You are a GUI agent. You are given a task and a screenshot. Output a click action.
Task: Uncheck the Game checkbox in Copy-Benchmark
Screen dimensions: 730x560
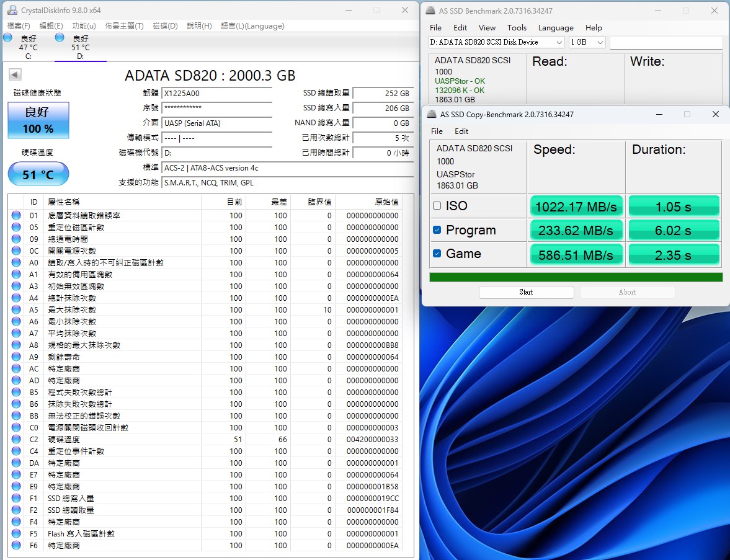tap(437, 254)
